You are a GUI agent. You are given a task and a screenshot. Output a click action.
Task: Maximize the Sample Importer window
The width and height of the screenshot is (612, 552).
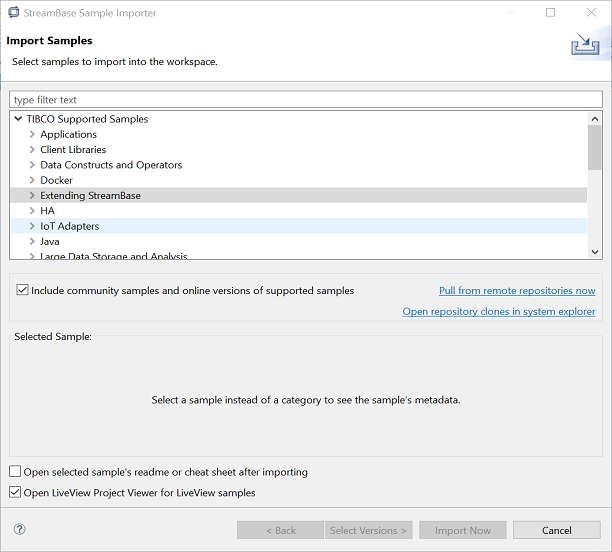550,13
